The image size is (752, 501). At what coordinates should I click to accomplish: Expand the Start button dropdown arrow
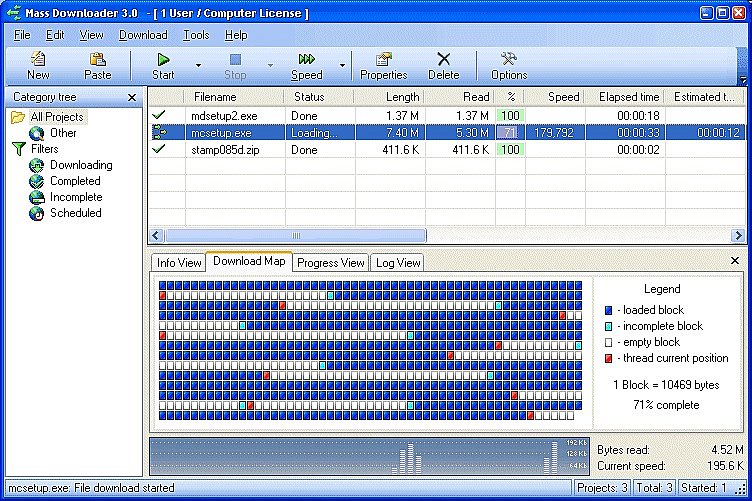point(198,65)
